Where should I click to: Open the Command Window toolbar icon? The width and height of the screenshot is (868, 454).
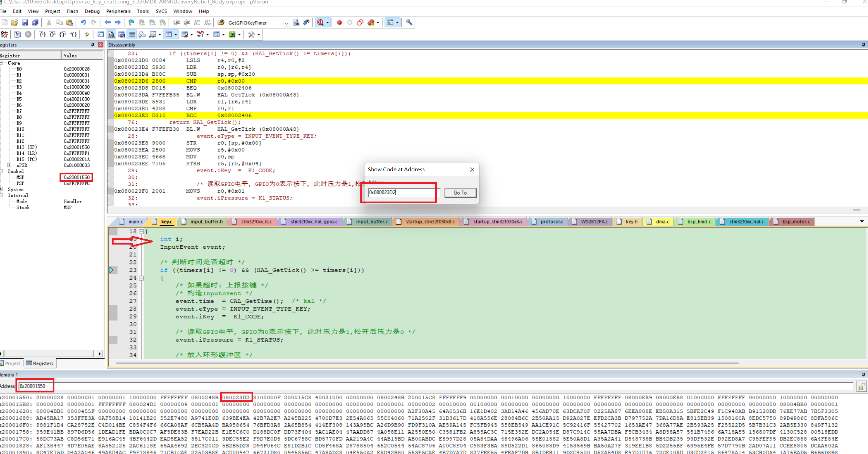pos(100,34)
